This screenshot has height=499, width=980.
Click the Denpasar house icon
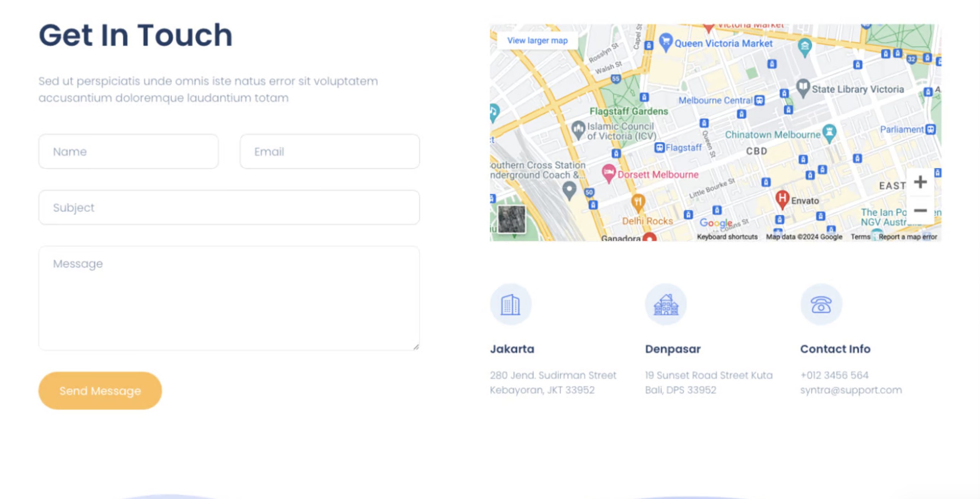[666, 304]
